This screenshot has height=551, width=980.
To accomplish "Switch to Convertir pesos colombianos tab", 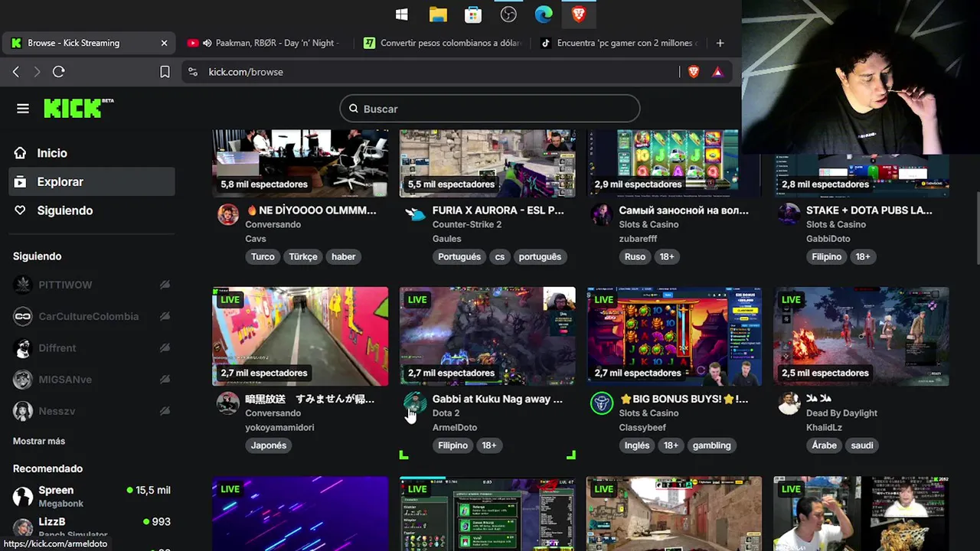I will (444, 43).
